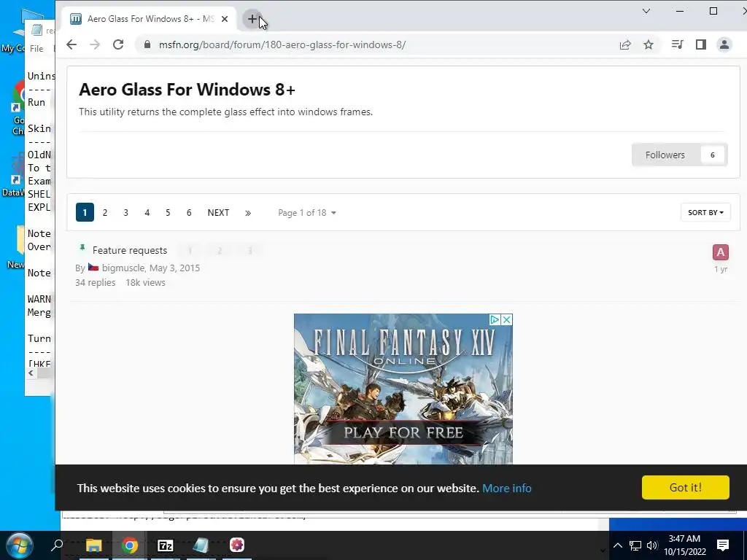Switch to Chrome in taskbar
The width and height of the screenshot is (747, 560).
[x=130, y=545]
